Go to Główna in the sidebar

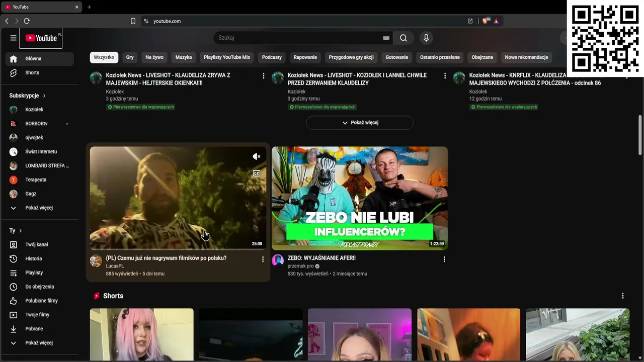click(40, 59)
